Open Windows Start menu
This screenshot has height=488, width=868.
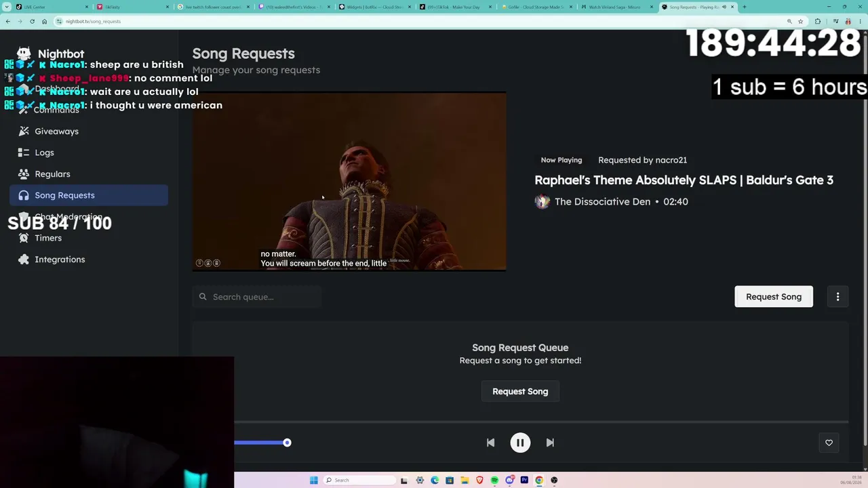pos(313,480)
